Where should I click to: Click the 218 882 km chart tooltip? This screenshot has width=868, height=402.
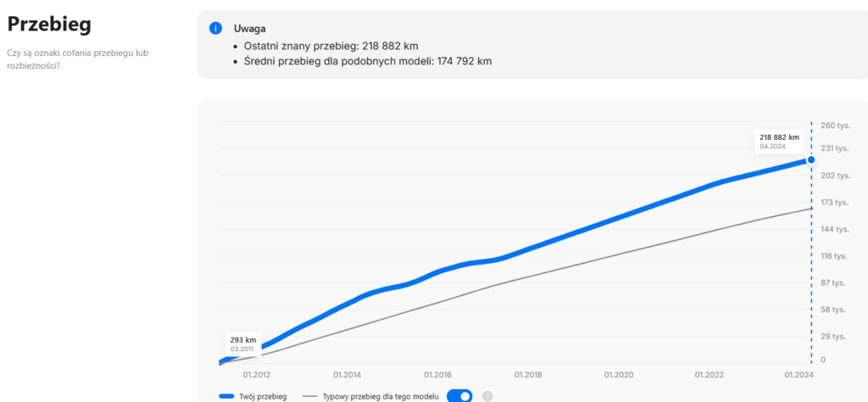pyautogui.click(x=779, y=141)
